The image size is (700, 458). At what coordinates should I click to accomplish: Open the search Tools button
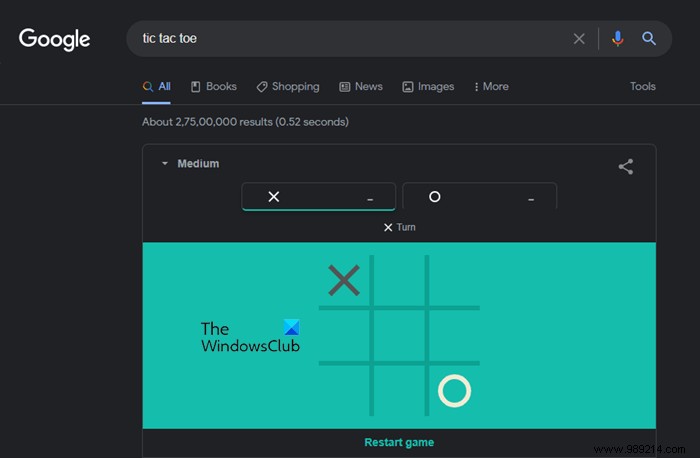click(642, 86)
